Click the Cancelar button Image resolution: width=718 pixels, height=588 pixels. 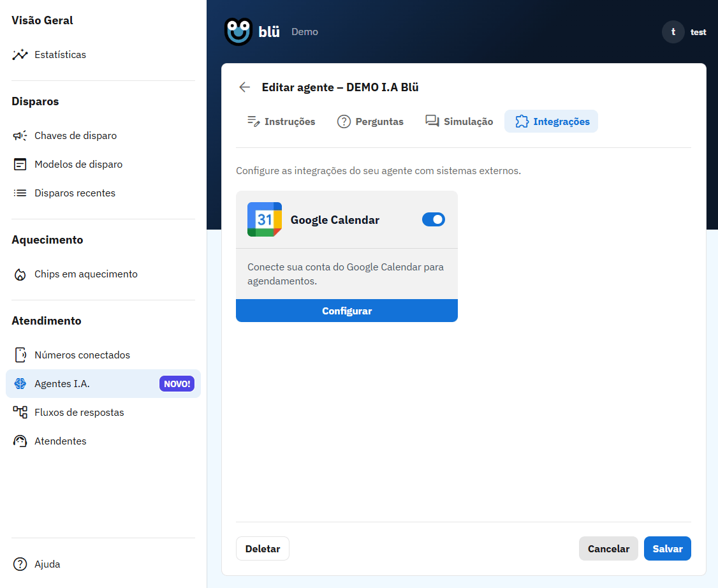608,548
